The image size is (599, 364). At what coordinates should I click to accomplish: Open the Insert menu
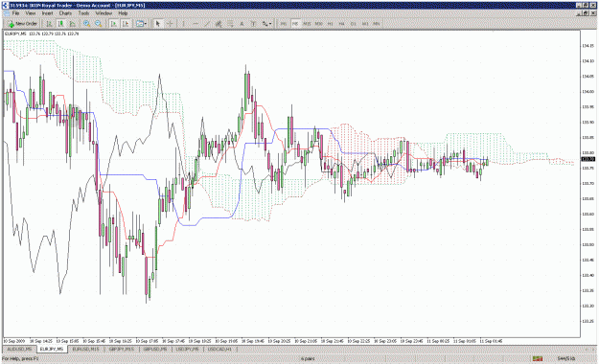(x=47, y=13)
